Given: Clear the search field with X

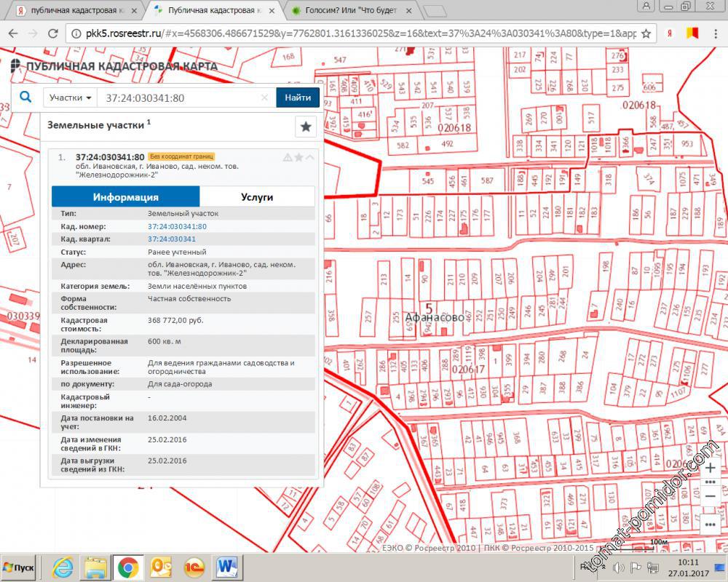Looking at the screenshot, I should [x=264, y=97].
